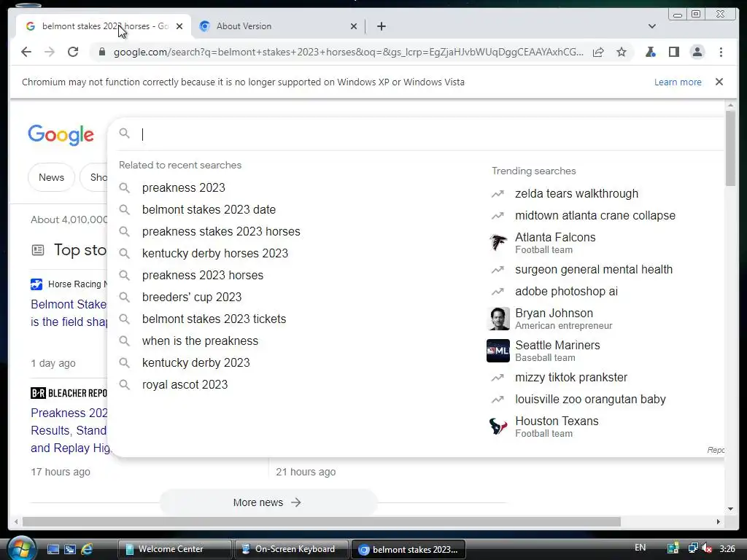Bookmark this page with the star

click(622, 52)
